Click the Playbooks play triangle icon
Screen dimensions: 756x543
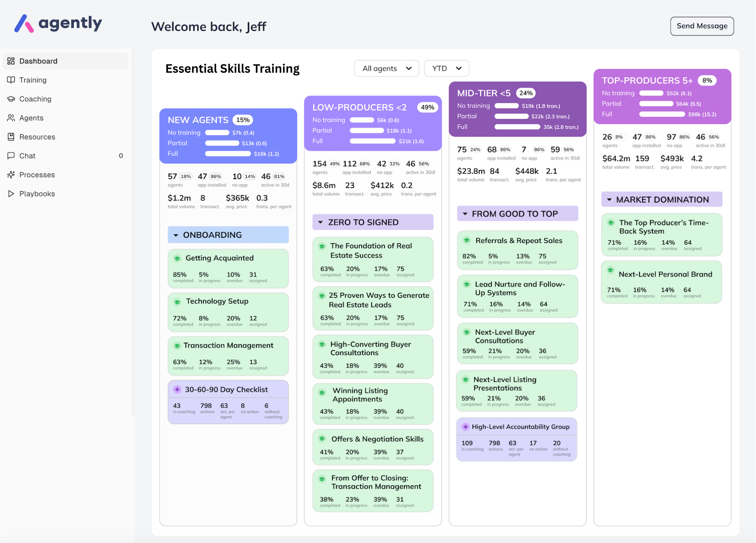click(11, 193)
